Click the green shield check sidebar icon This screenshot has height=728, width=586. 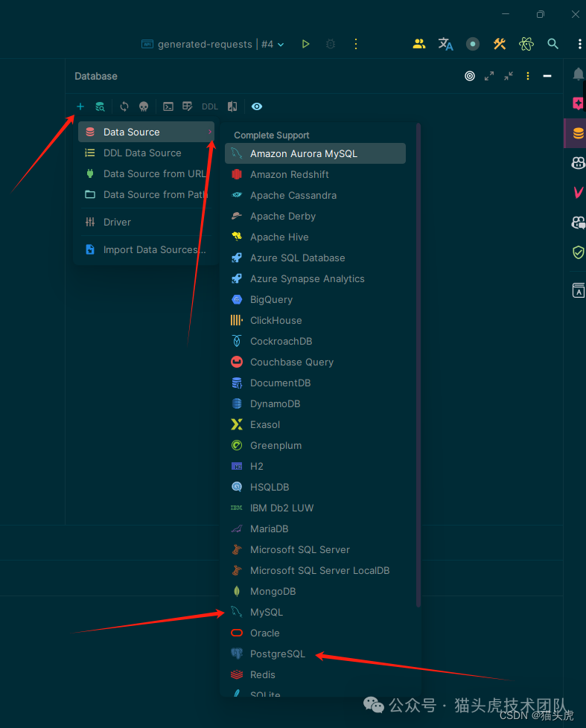click(578, 252)
